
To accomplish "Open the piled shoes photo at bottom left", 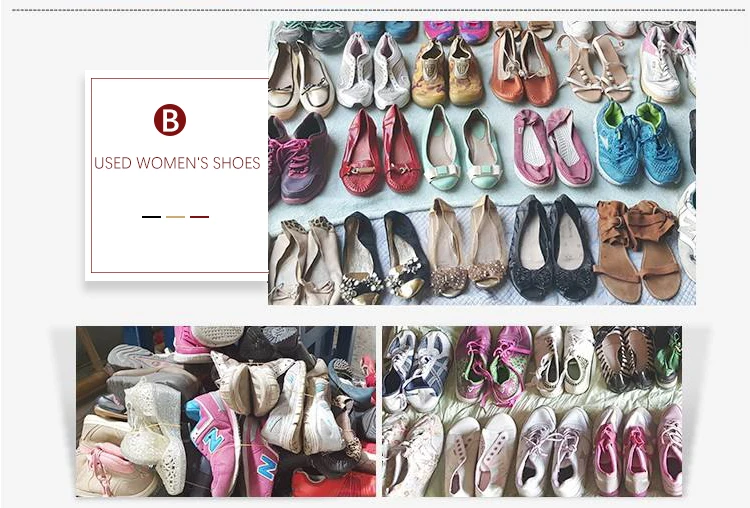I will point(226,411).
